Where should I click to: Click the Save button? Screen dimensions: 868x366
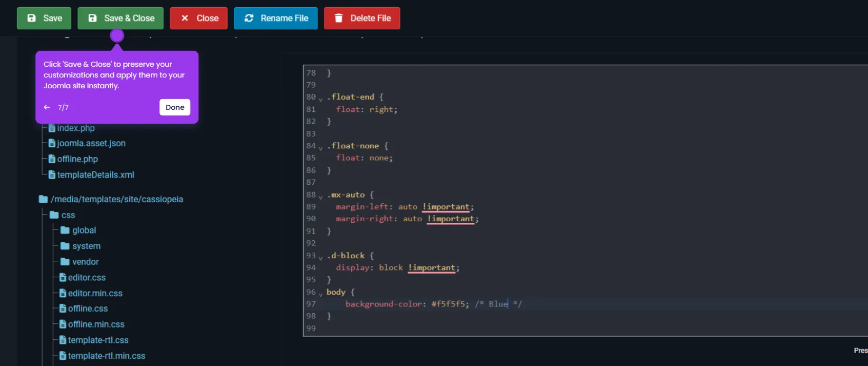tap(44, 18)
